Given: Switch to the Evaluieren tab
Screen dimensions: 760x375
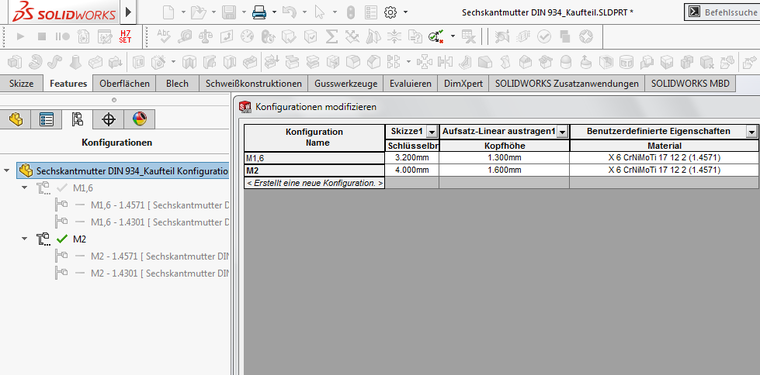Looking at the screenshot, I should click(411, 83).
